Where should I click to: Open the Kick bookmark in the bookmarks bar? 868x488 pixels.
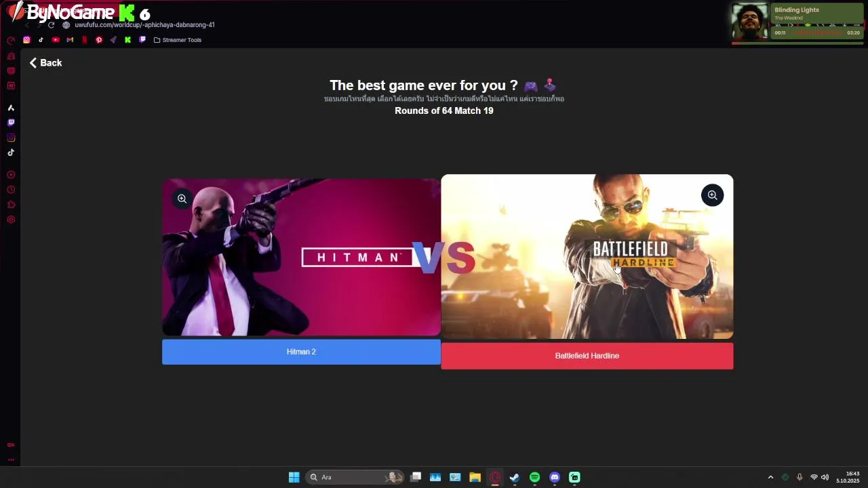tap(127, 40)
